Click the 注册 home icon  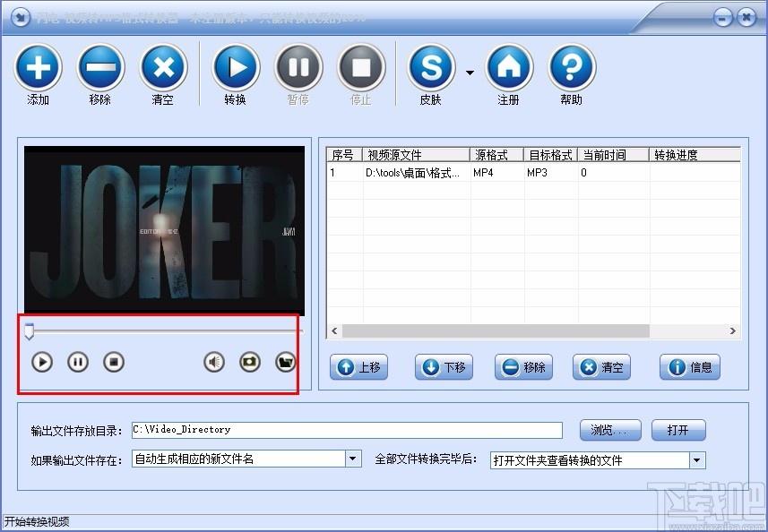pyautogui.click(x=509, y=67)
